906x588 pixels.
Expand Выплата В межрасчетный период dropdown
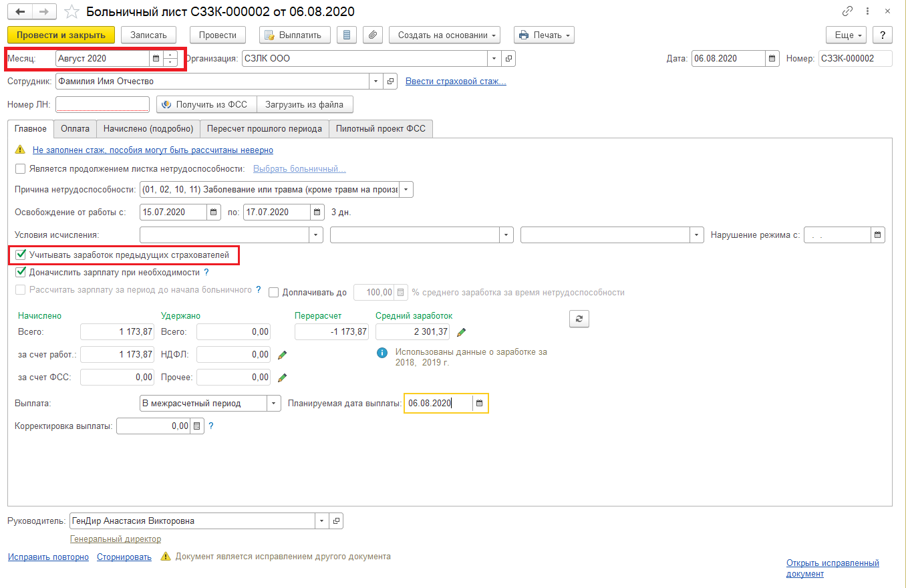tap(275, 404)
